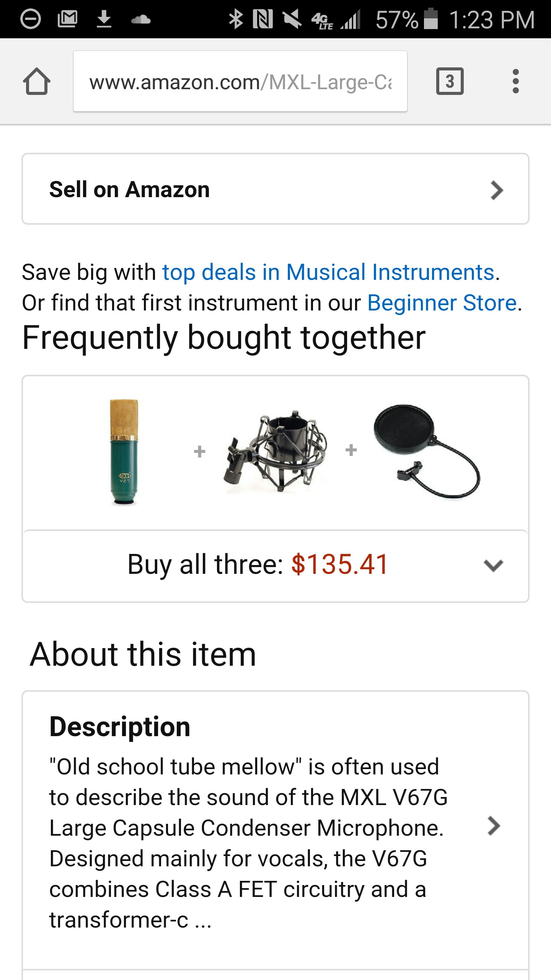The height and width of the screenshot is (980, 551).
Task: Expand the Description section arrow
Action: (x=494, y=826)
